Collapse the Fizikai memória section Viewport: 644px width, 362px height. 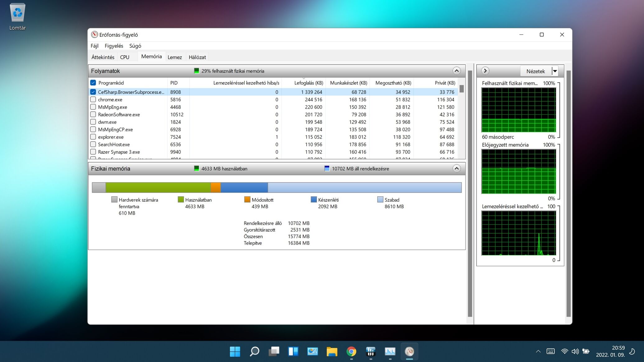click(456, 168)
